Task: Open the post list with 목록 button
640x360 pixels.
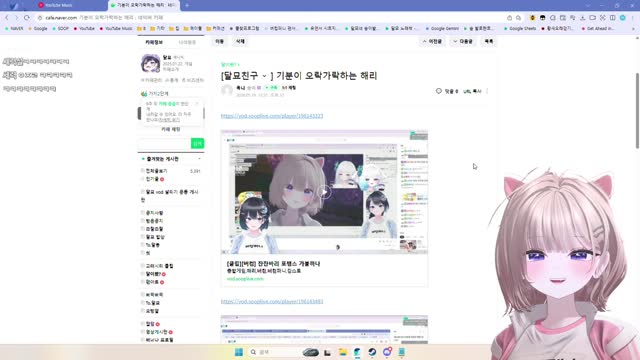Action: 489,41
